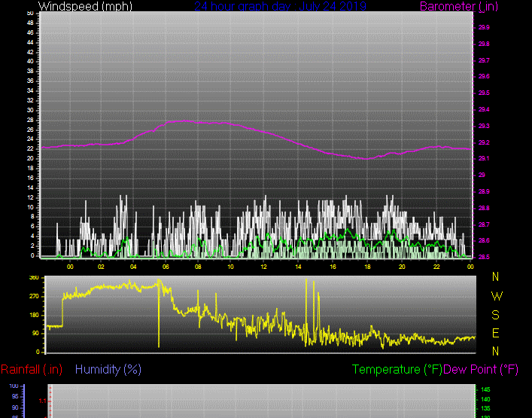
Task: Select hour 06 on the time axis
Action: coord(166,267)
